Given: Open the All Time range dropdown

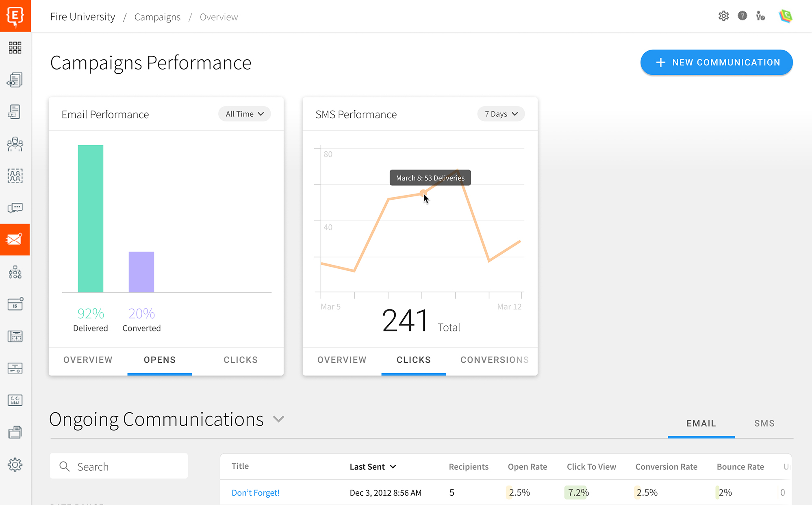Looking at the screenshot, I should tap(245, 114).
